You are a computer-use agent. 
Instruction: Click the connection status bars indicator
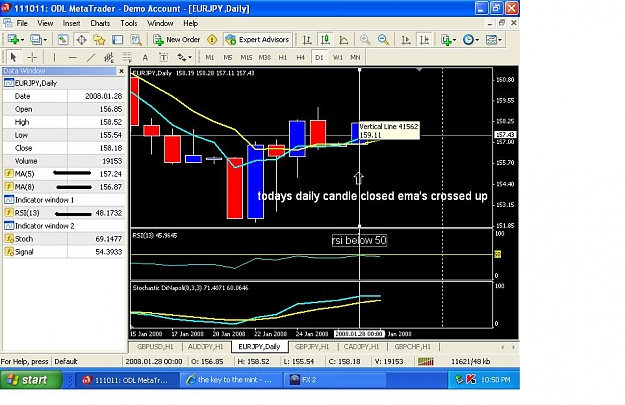(x=426, y=362)
